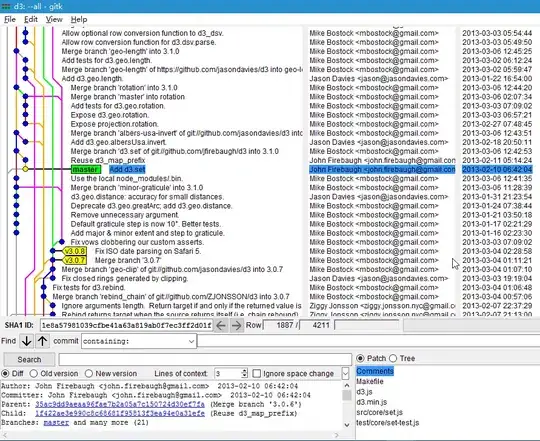Switch to Tree view radio button

point(393,358)
